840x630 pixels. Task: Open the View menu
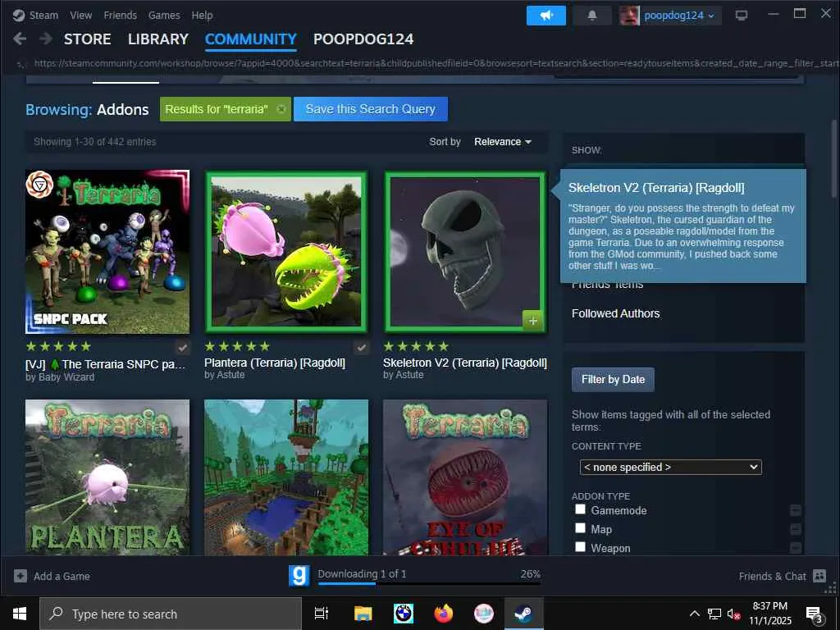81,15
